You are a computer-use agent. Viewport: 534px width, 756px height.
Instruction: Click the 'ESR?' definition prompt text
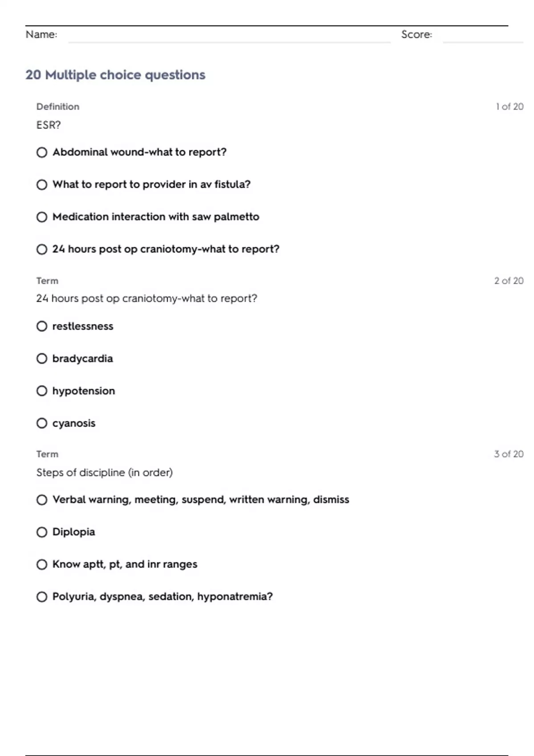coord(49,125)
